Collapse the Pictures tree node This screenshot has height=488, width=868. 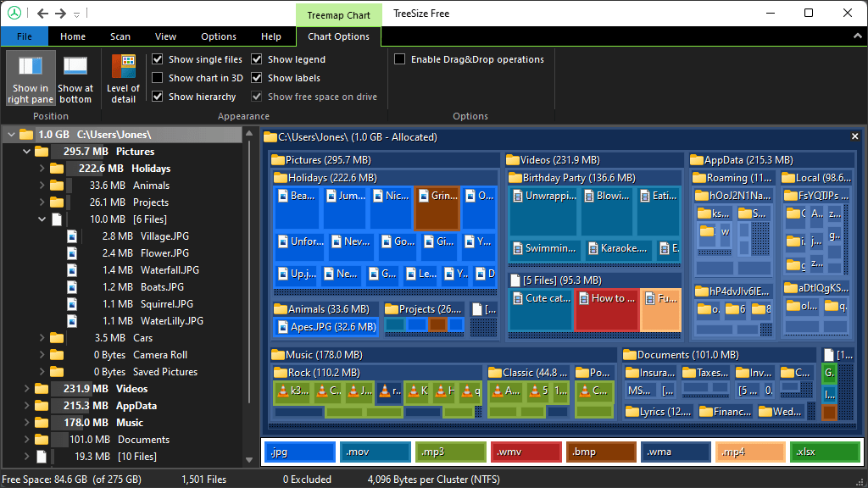[26, 151]
